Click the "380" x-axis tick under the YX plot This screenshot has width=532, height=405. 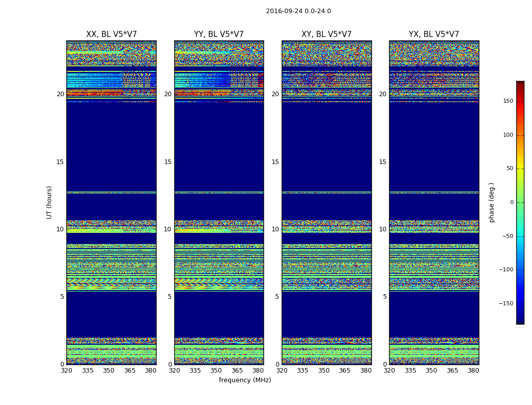tap(473, 371)
